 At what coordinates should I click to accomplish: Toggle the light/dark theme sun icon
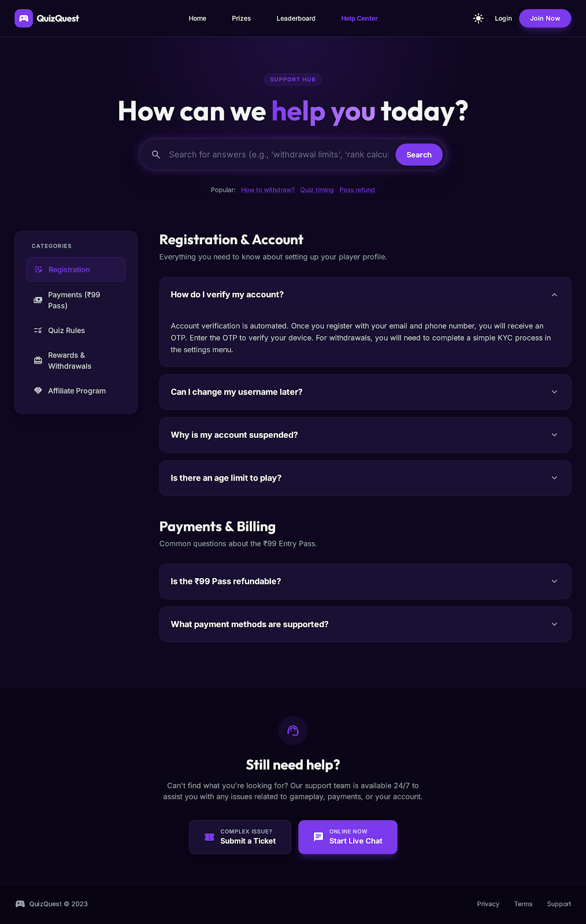click(478, 18)
